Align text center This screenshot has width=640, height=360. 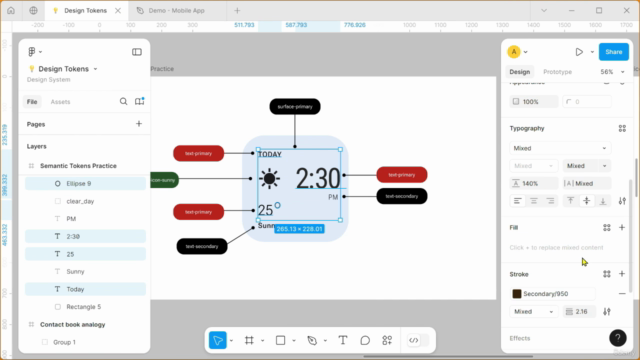[534, 201]
